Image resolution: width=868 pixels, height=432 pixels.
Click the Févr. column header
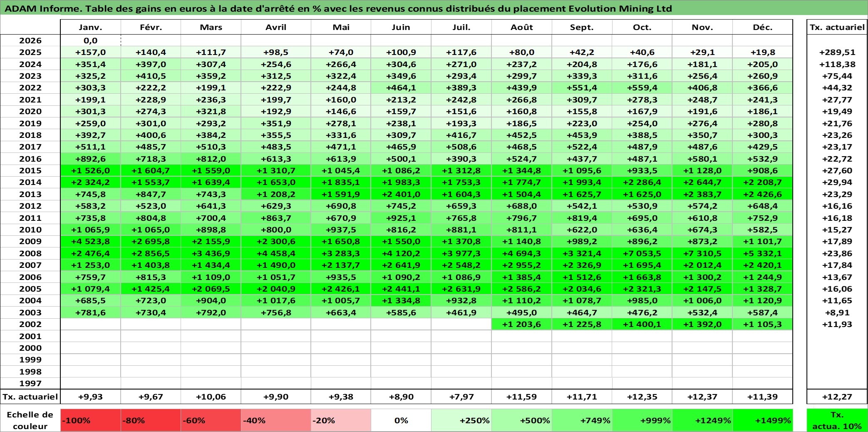tap(151, 27)
